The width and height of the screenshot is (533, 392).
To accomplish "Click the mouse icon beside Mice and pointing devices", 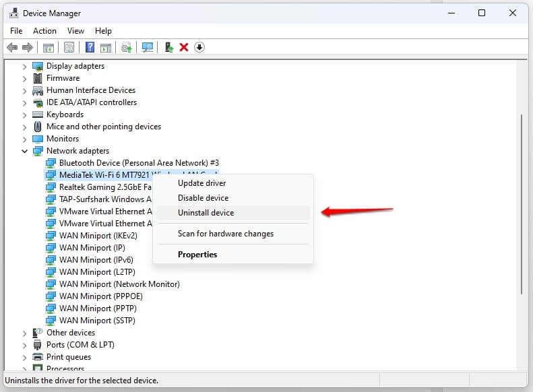I will (38, 127).
